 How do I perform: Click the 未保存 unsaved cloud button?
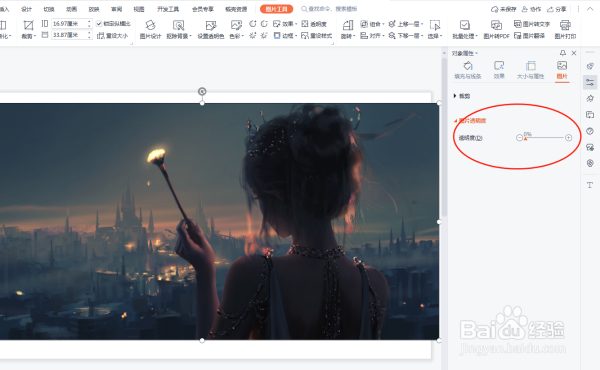(504, 9)
